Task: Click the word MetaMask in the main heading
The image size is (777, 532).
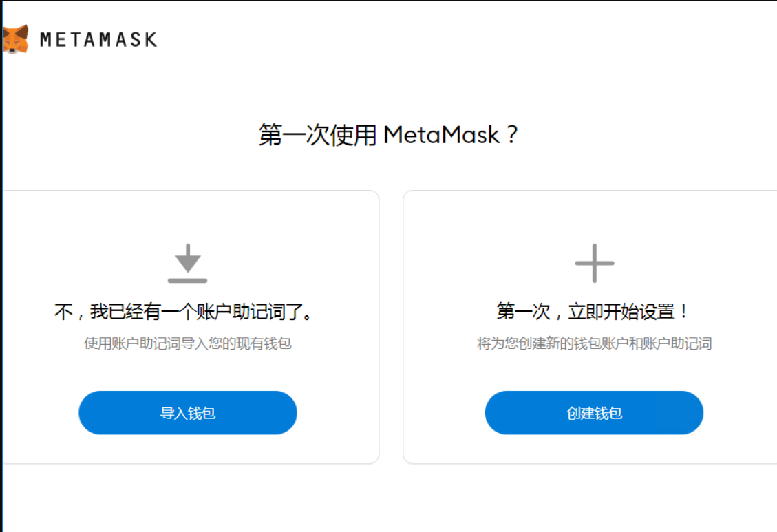Action: click(x=442, y=135)
